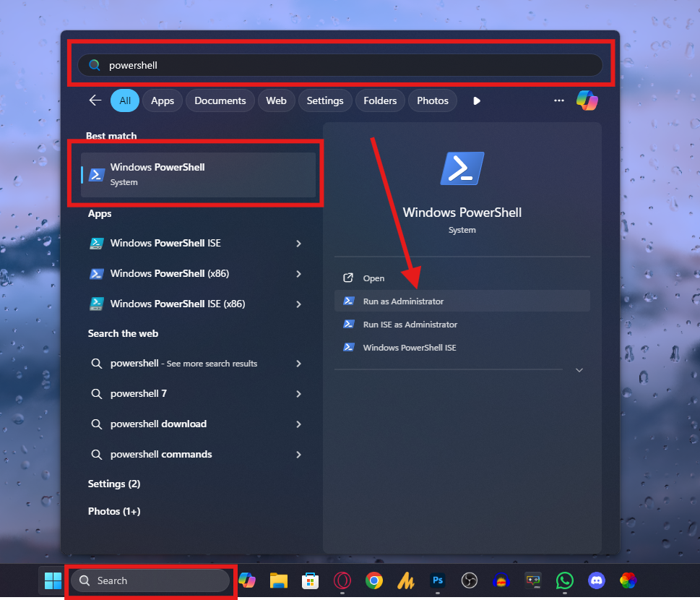This screenshot has width=700, height=600.
Task: Open the game controller app on taskbar
Action: pyautogui.click(x=533, y=580)
